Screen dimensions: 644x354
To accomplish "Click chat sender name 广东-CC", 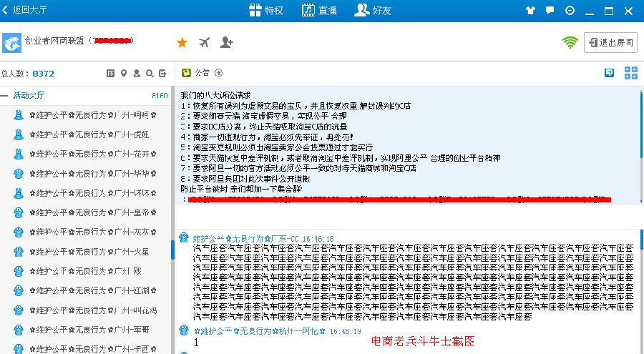I will pos(245,239).
